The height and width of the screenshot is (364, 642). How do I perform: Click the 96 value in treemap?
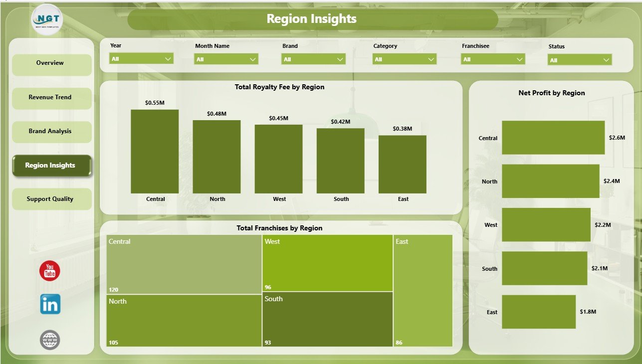pyautogui.click(x=268, y=287)
